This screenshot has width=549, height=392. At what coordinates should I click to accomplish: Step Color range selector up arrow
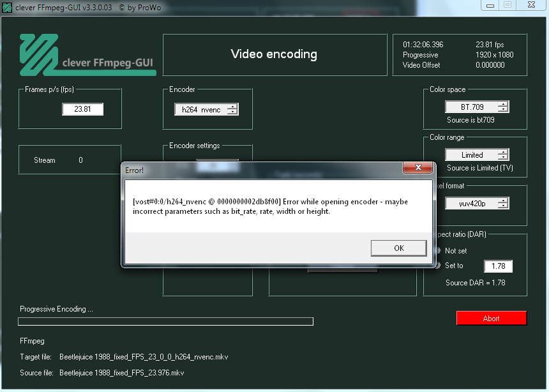pos(503,152)
